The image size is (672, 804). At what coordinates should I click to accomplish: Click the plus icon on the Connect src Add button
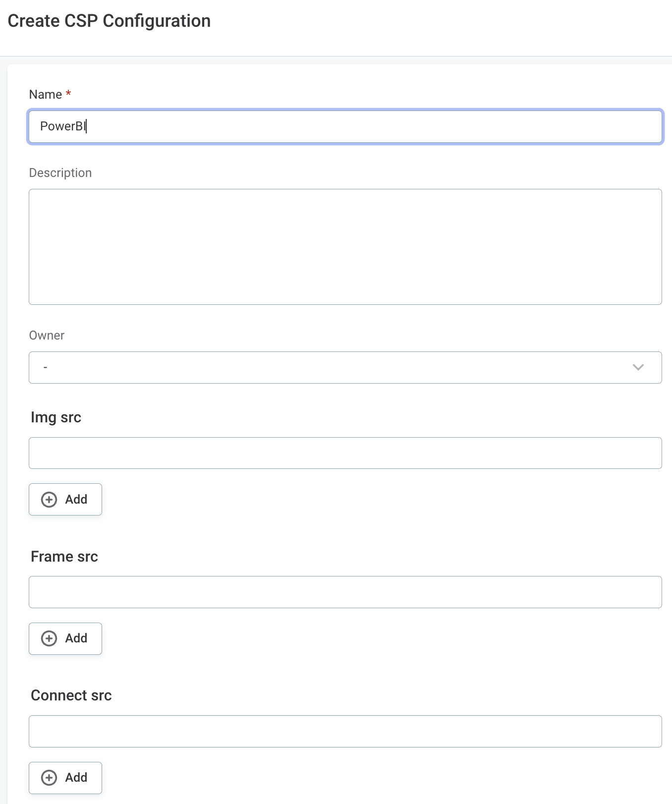pos(49,778)
